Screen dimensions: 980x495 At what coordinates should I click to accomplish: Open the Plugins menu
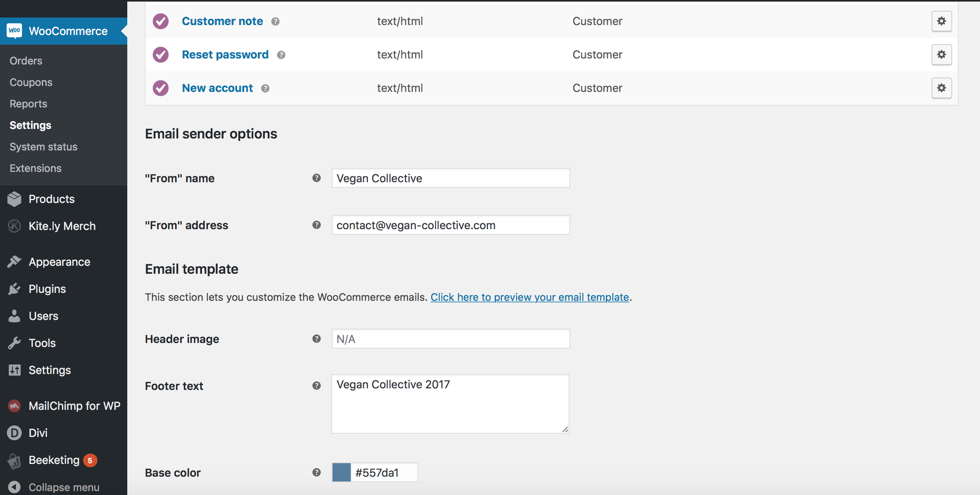click(64, 289)
